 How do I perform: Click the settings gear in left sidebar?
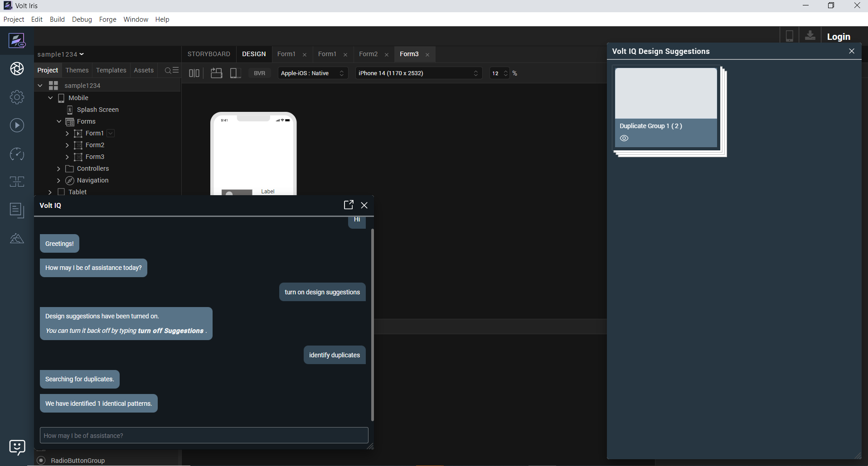[17, 97]
